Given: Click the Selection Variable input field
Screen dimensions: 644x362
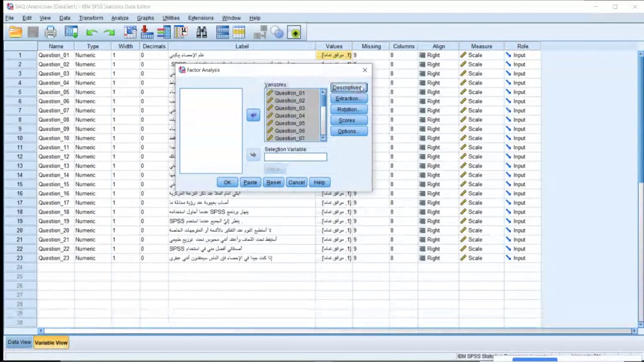Looking at the screenshot, I should pos(295,157).
